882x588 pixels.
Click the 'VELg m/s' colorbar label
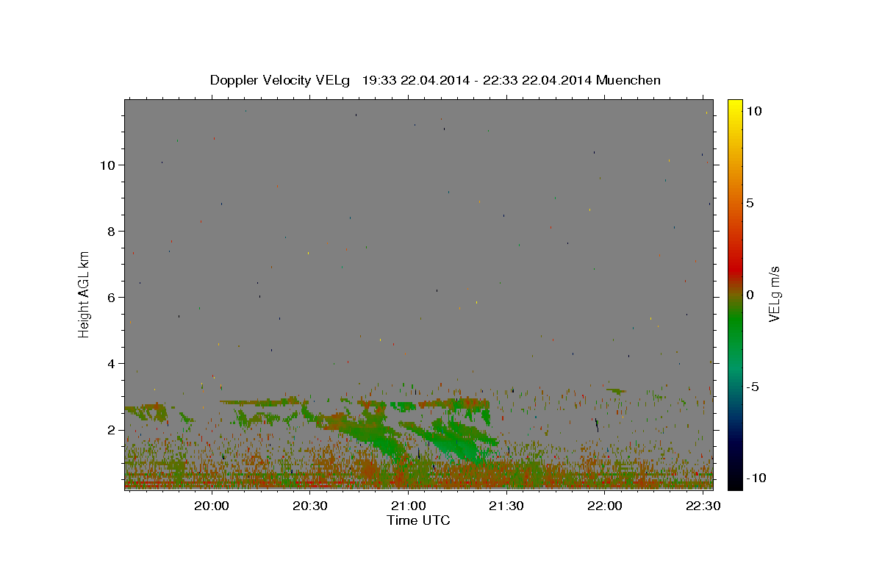[x=775, y=294]
